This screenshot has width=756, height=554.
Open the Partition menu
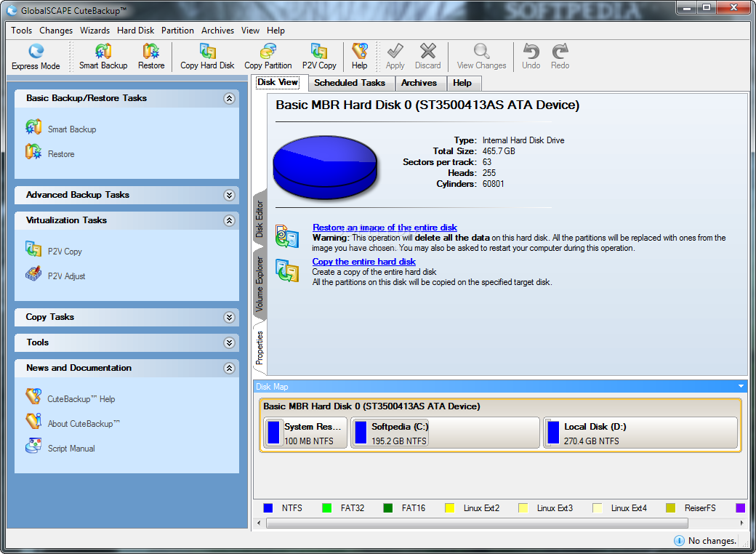pos(177,31)
